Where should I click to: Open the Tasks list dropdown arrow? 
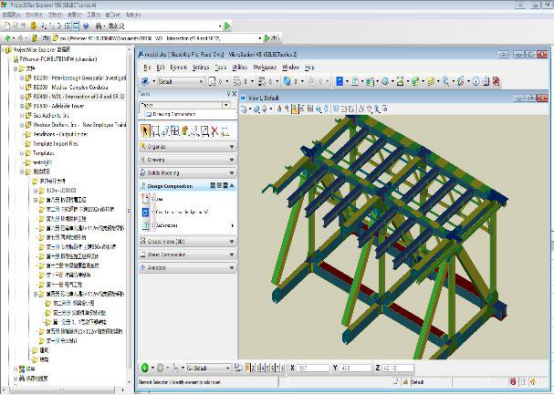pyautogui.click(x=226, y=105)
